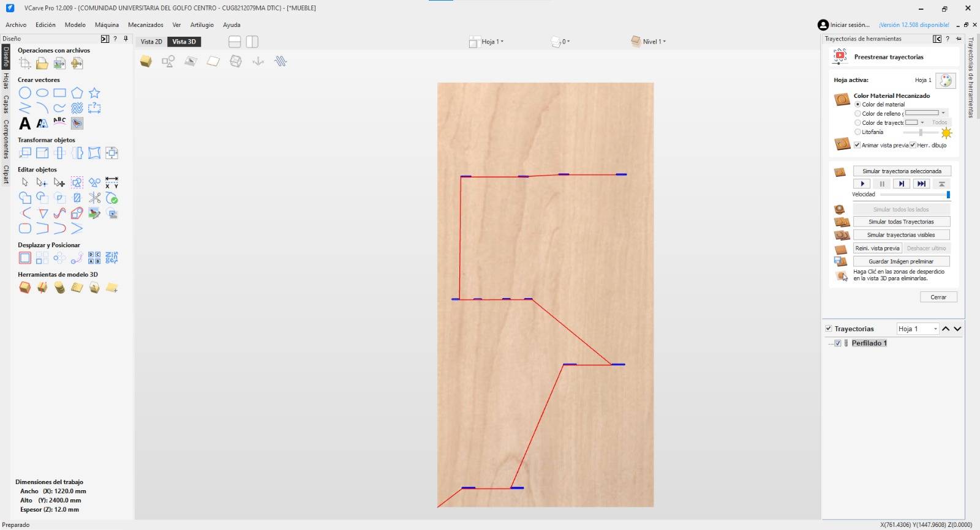Select the node editing arrow tool
980x530 pixels.
pyautogui.click(x=42, y=182)
